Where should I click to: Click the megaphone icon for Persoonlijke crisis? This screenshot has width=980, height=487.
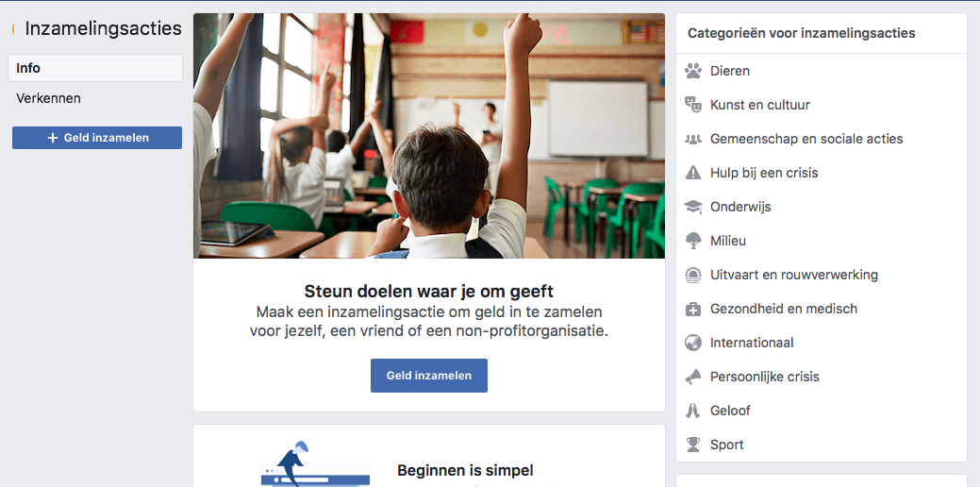692,377
